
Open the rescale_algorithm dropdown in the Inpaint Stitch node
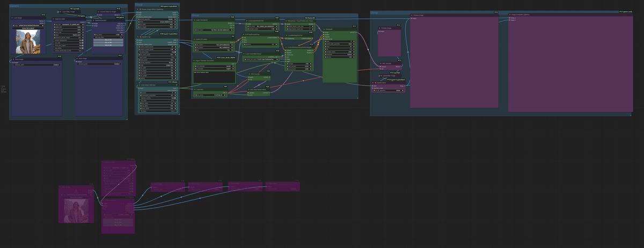388,90
